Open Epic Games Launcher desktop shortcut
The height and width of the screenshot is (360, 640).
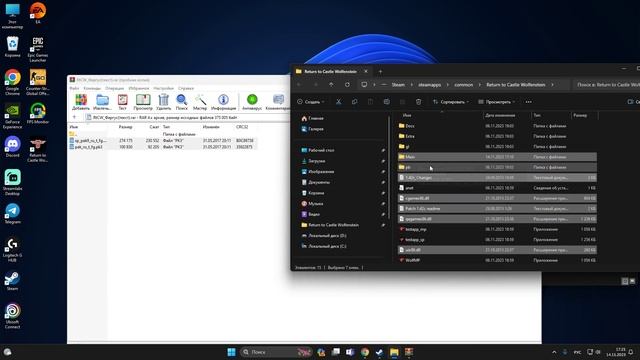(x=38, y=49)
